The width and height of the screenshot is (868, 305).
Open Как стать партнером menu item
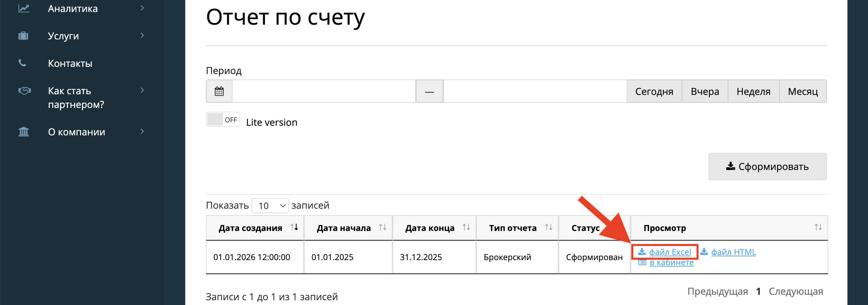(x=76, y=98)
